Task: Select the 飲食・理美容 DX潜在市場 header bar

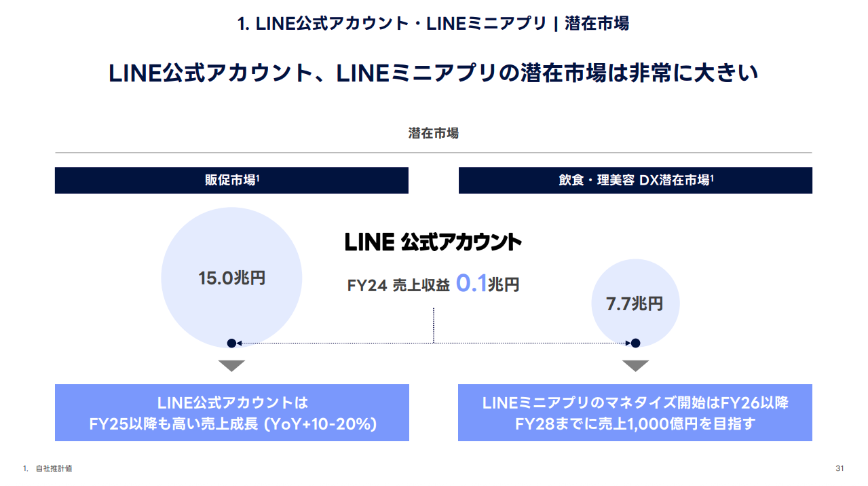Action: 635,181
